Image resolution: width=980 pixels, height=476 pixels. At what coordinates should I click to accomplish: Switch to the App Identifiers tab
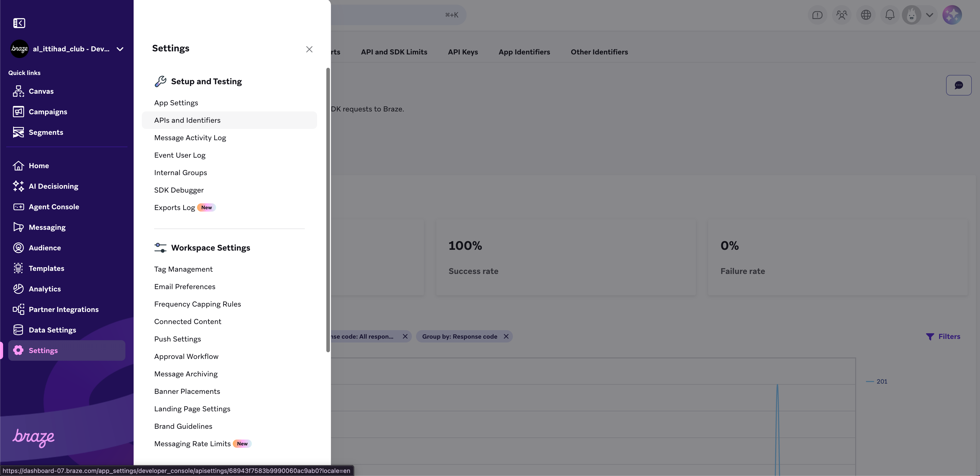[x=524, y=52]
